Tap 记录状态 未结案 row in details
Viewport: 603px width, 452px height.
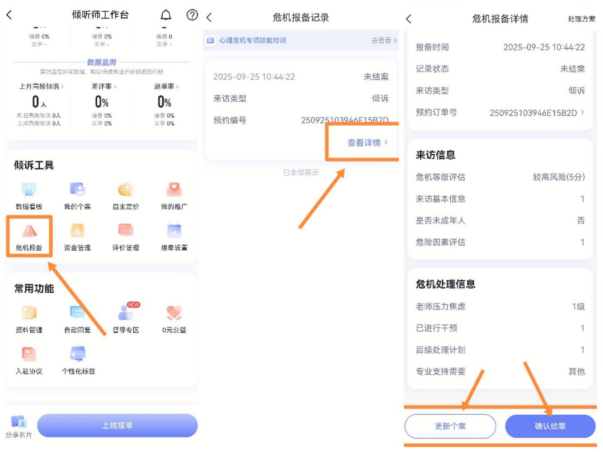(x=500, y=69)
